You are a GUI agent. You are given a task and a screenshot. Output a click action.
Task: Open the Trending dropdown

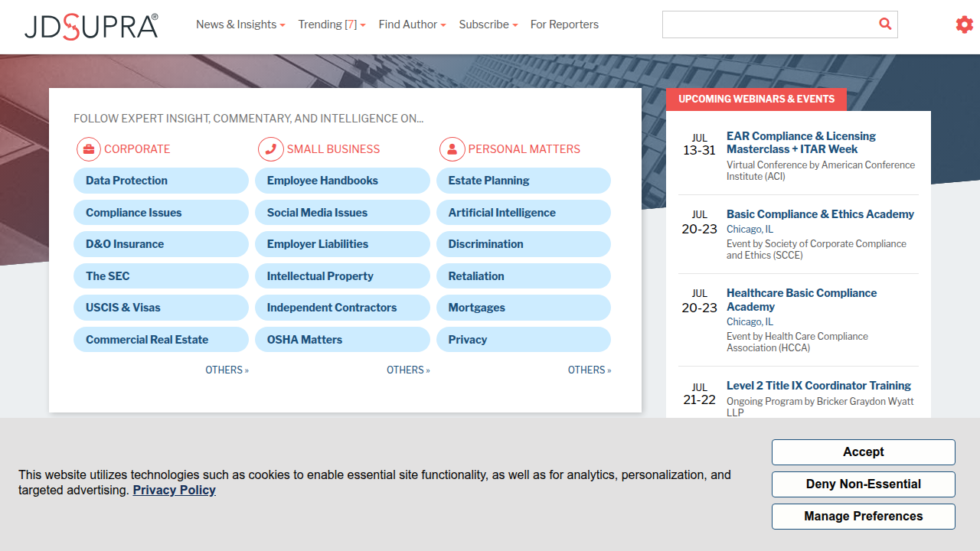[332, 24]
